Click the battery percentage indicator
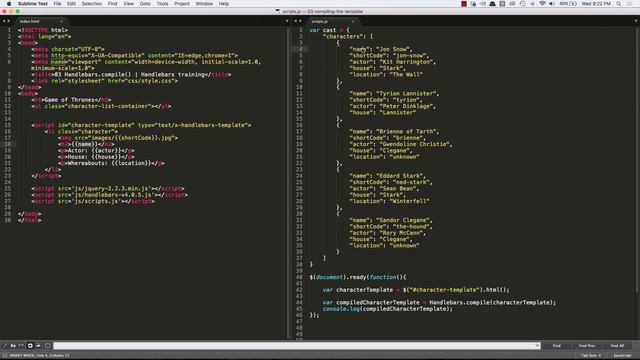640x360 pixels. pyautogui.click(x=568, y=4)
